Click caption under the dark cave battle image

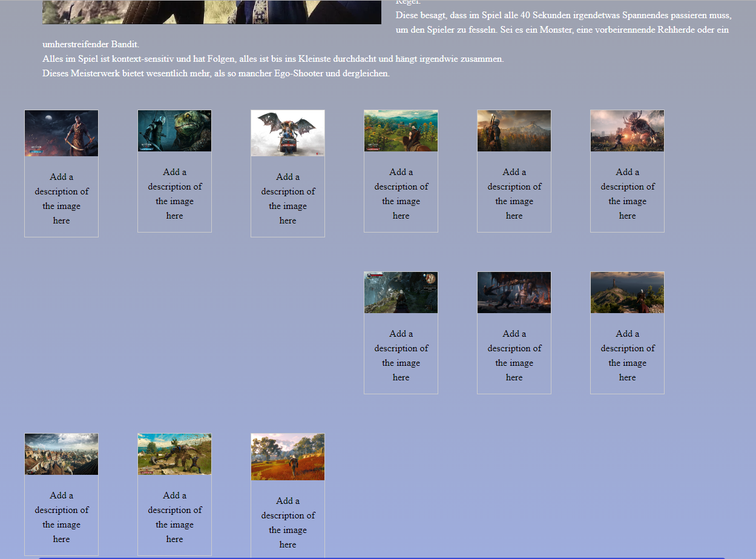[514, 356]
